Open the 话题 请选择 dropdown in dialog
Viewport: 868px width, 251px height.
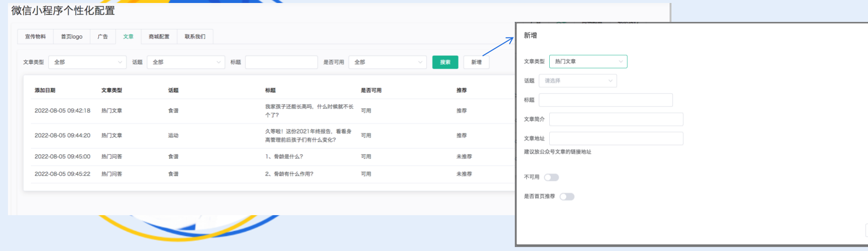pos(578,81)
